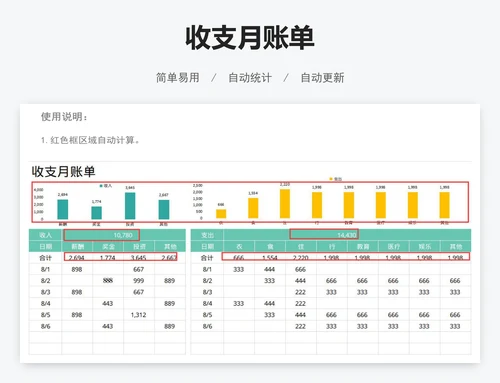Click the 住 column header
This screenshot has width=500, height=383.
click(x=301, y=247)
